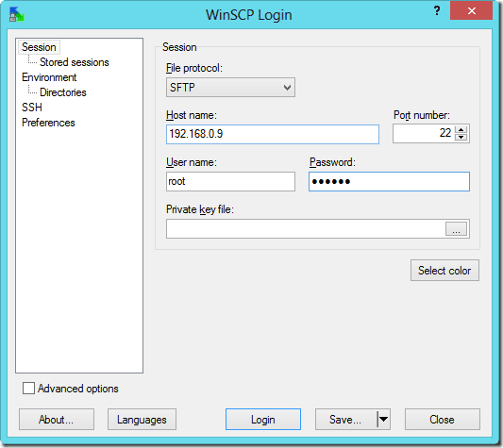Click the Login button
The image size is (503, 448).
coord(263,419)
